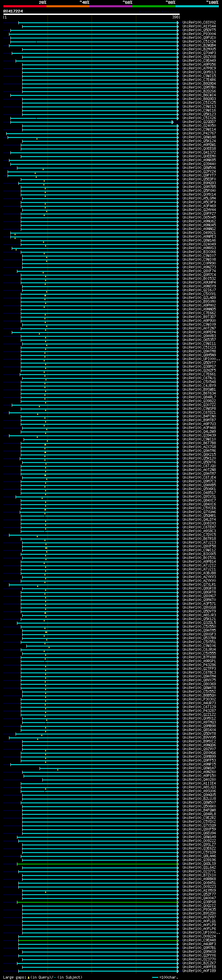
Task: Select the UniRef100_C9EA48 label
Action: (199, 940)
